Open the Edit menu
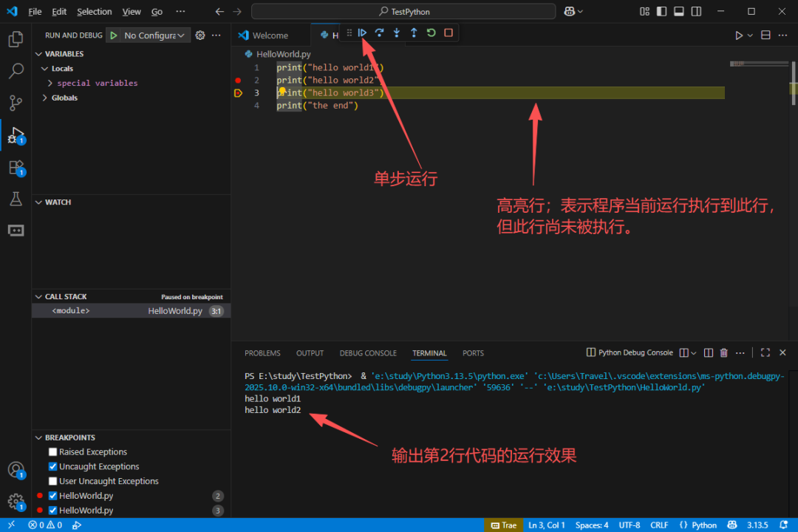Image resolution: width=798 pixels, height=532 pixels. (x=59, y=11)
